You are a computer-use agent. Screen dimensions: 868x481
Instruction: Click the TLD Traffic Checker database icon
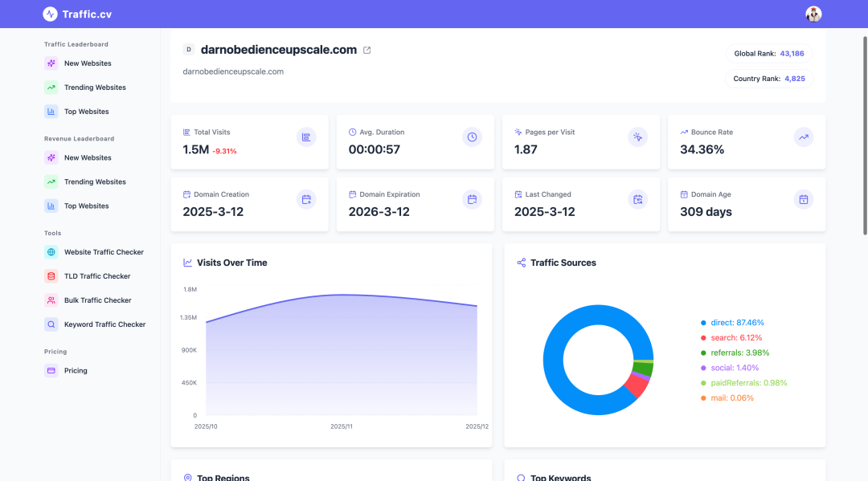coord(51,276)
